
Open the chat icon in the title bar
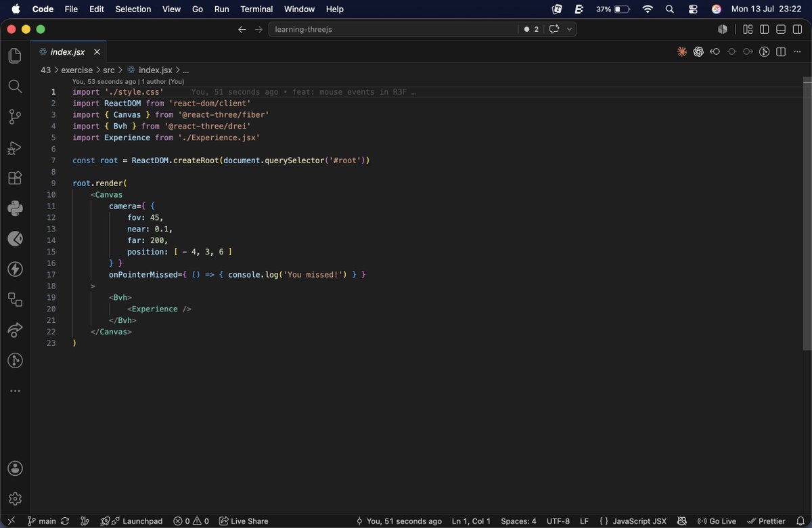point(555,29)
